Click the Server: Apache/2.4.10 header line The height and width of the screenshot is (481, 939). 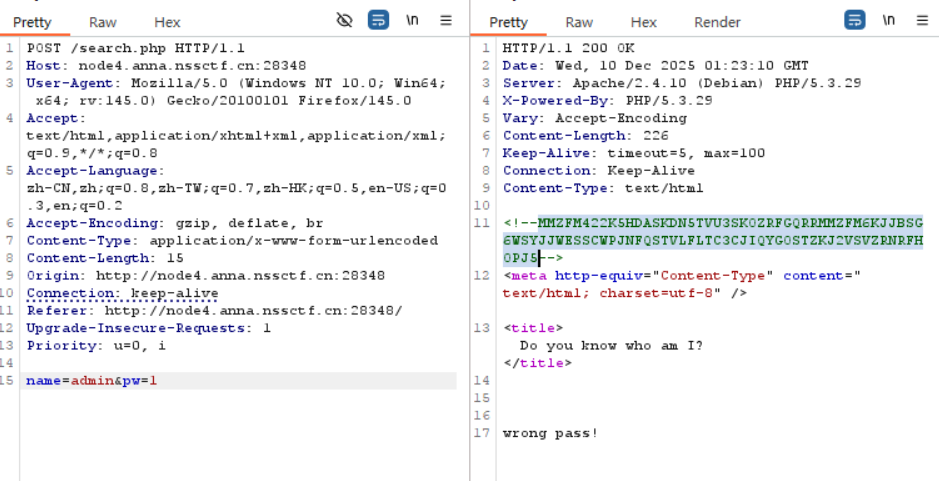(682, 83)
